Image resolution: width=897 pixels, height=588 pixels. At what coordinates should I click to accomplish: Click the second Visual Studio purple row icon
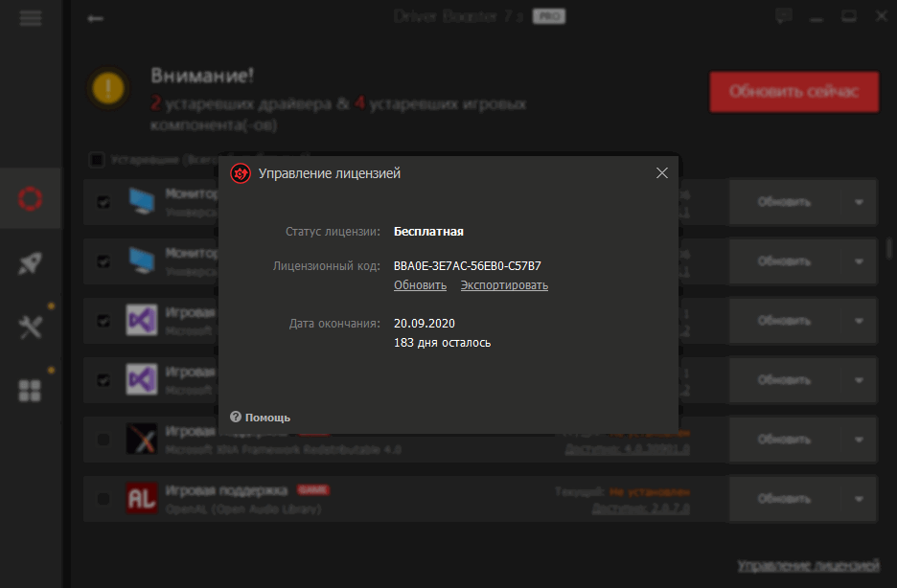(141, 379)
